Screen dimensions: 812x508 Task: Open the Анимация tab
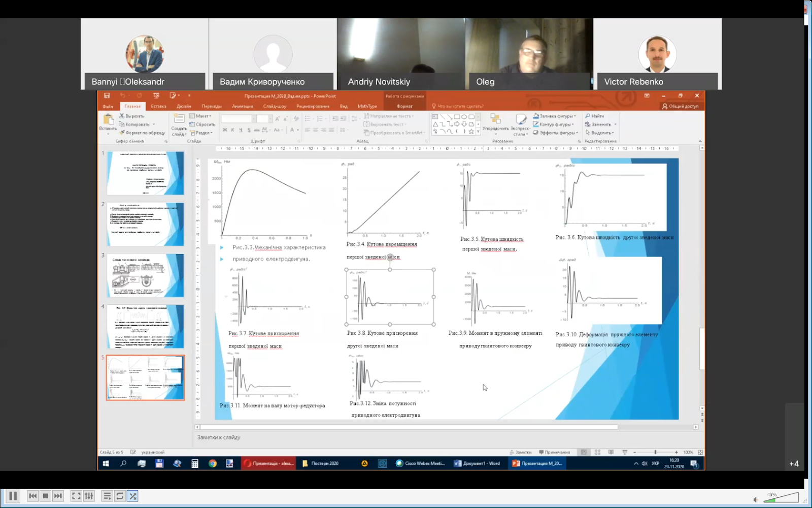pyautogui.click(x=243, y=106)
